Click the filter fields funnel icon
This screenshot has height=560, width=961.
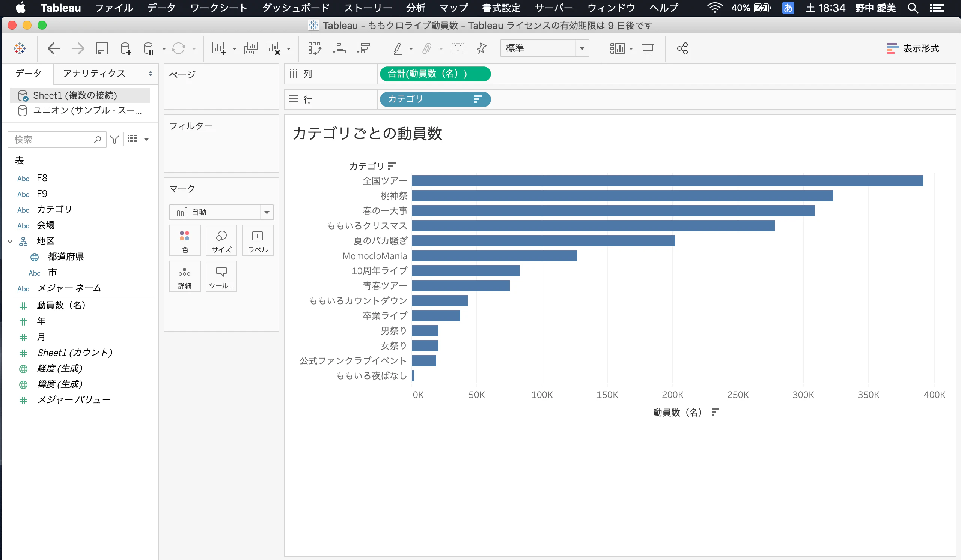pos(114,139)
